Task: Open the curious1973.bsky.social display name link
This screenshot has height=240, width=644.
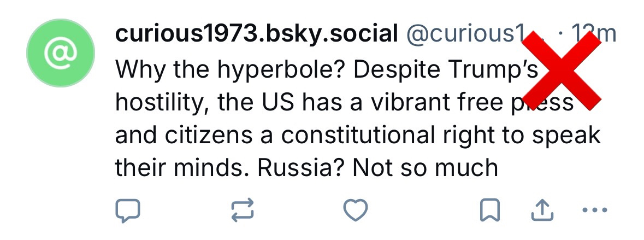Action: [256, 35]
